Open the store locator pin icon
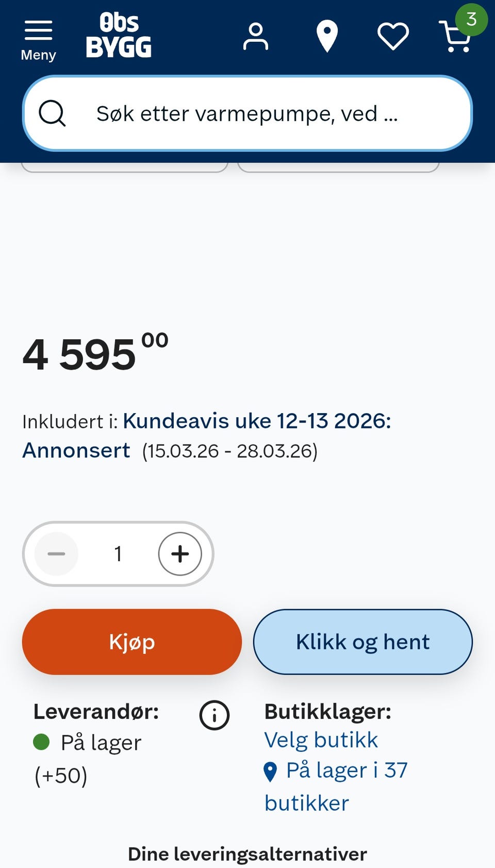 (327, 36)
